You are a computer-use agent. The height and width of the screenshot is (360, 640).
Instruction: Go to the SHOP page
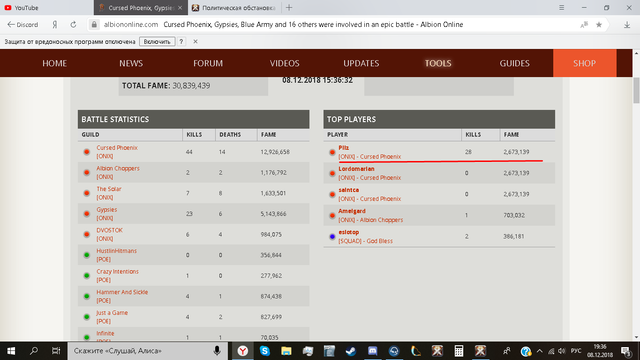584,63
